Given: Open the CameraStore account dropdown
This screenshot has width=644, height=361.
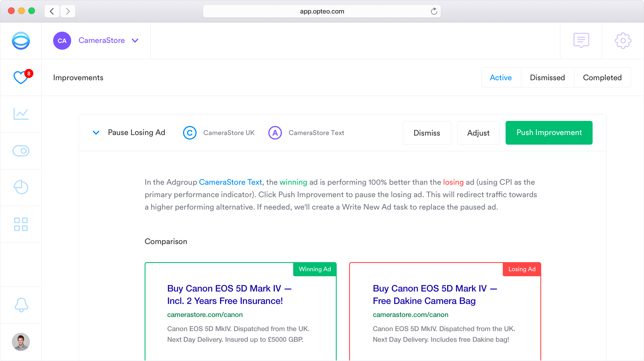Looking at the screenshot, I should (135, 41).
